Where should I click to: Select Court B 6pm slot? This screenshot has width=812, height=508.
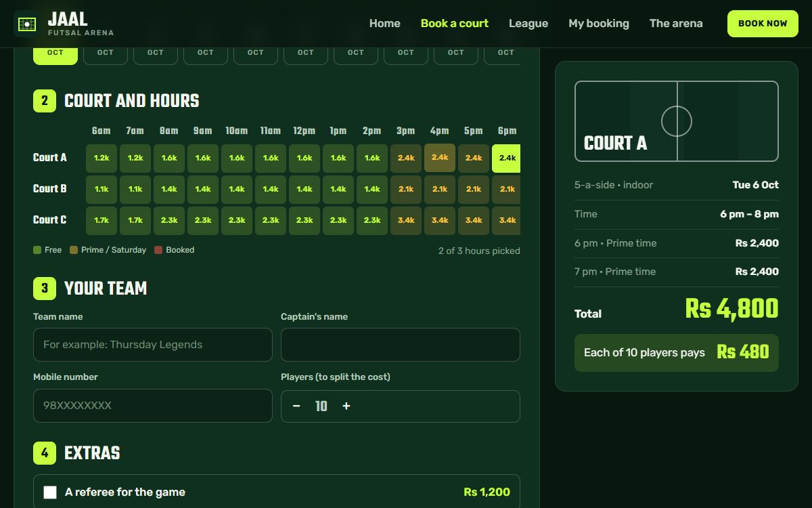tap(506, 189)
